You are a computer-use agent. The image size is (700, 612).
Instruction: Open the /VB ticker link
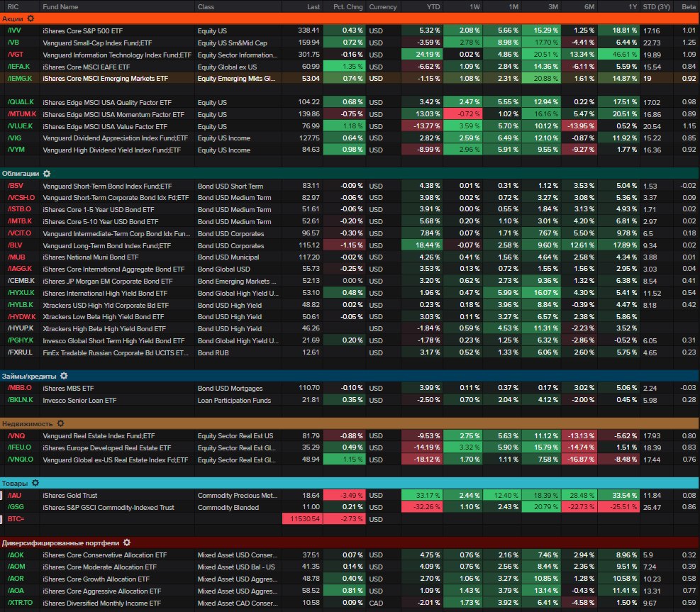[13, 43]
